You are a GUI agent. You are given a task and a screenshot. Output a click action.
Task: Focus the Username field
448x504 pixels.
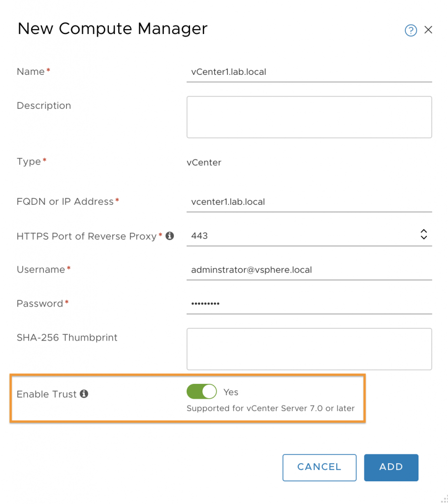pos(309,270)
